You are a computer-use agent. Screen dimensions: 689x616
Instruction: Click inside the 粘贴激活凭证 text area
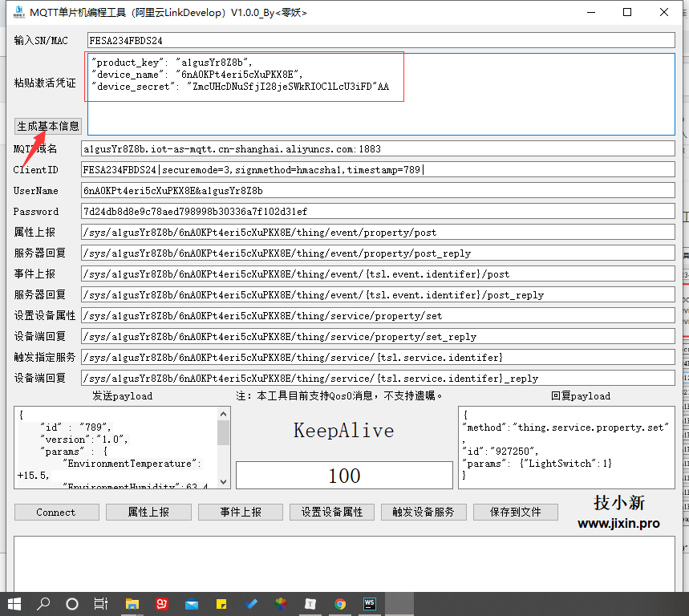pyautogui.click(x=381, y=94)
